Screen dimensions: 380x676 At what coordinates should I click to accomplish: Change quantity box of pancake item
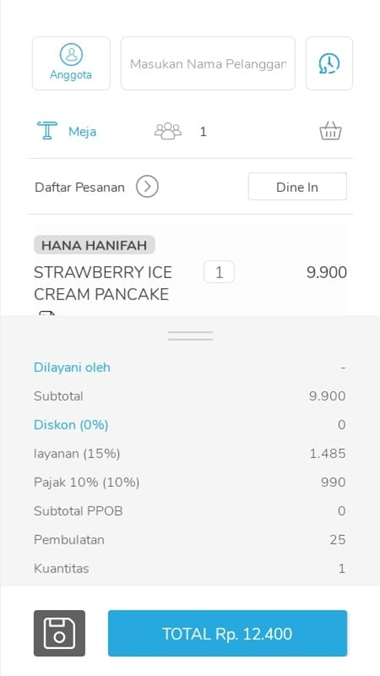219,272
